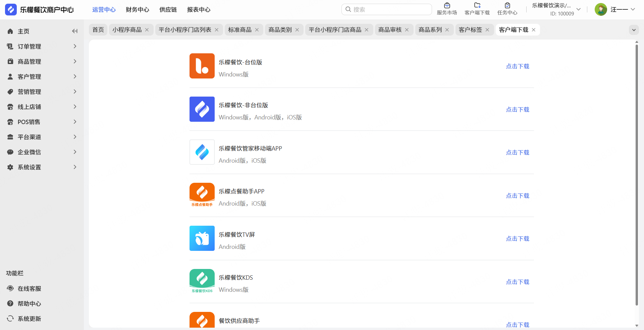Switch to 财务中心 top menu
This screenshot has width=644, height=330.
click(138, 10)
